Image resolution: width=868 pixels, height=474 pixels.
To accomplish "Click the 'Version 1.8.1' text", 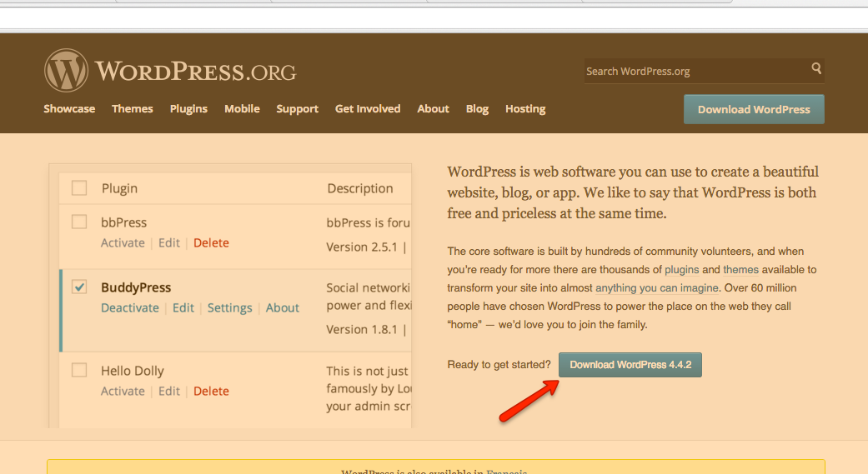I will point(362,330).
